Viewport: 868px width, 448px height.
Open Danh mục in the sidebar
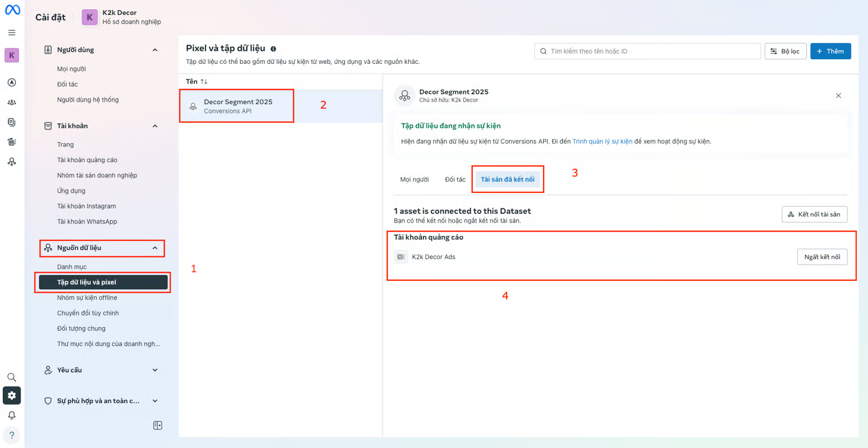(x=72, y=267)
